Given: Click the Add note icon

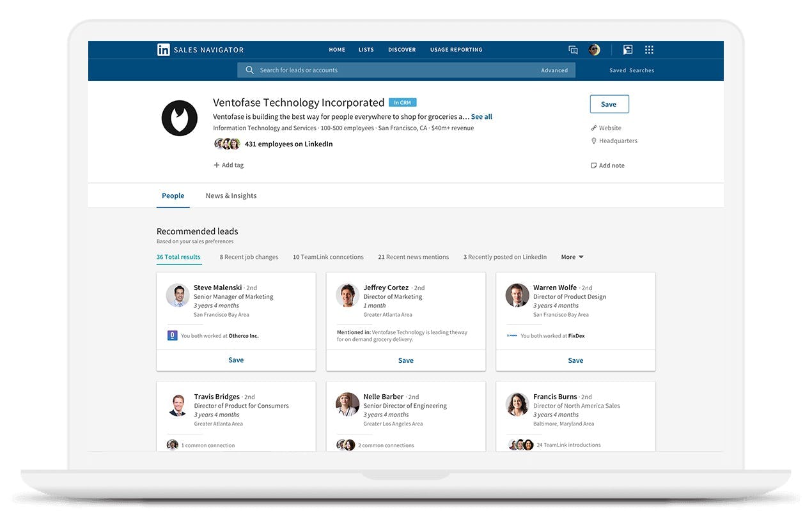Looking at the screenshot, I should coord(593,165).
